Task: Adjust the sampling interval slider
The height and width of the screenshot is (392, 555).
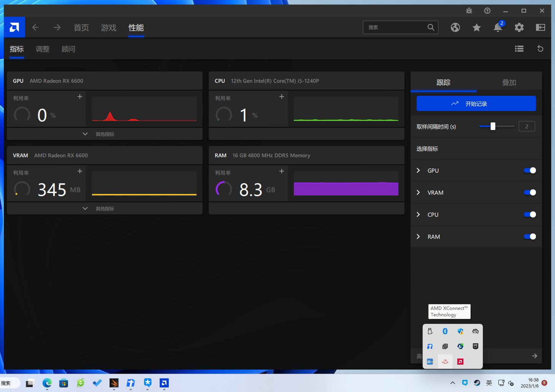Action: coord(493,126)
